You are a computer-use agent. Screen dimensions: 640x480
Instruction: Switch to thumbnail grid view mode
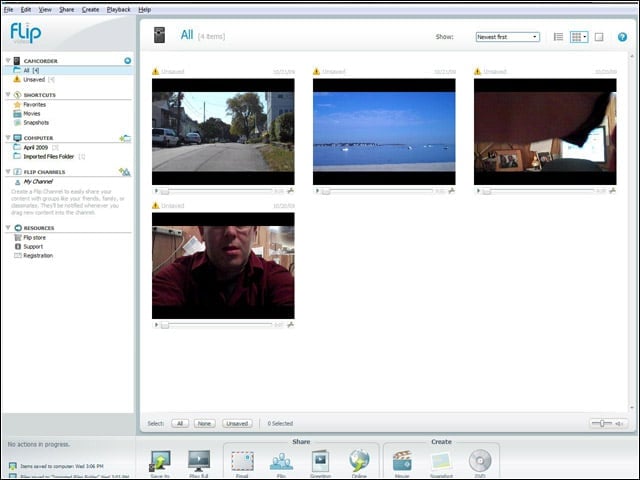coord(579,37)
